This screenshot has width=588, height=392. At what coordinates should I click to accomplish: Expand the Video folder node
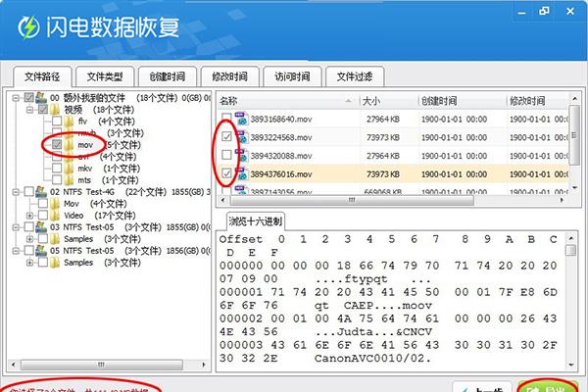click(x=29, y=216)
